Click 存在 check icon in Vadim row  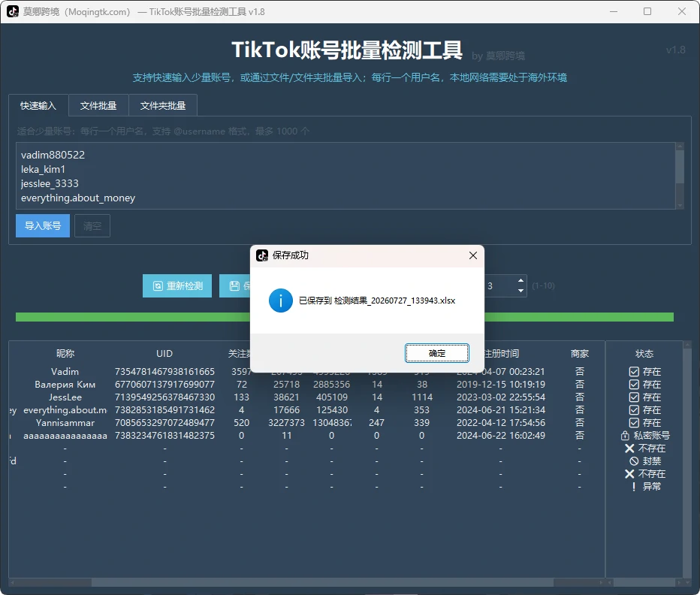click(x=634, y=372)
